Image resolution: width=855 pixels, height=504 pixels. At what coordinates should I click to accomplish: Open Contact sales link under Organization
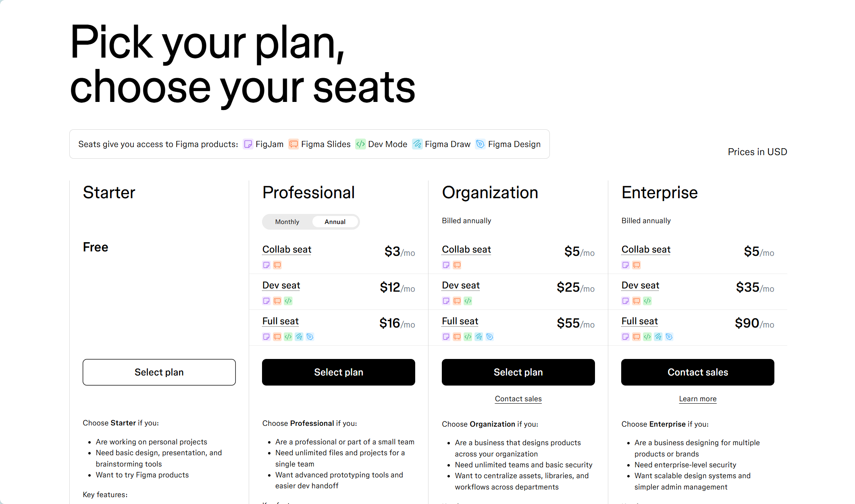pyautogui.click(x=518, y=399)
